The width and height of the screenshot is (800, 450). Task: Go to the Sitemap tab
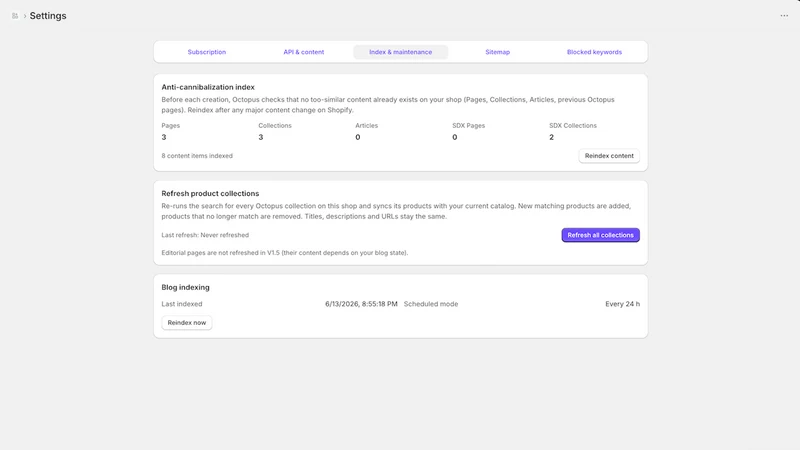[x=497, y=52]
